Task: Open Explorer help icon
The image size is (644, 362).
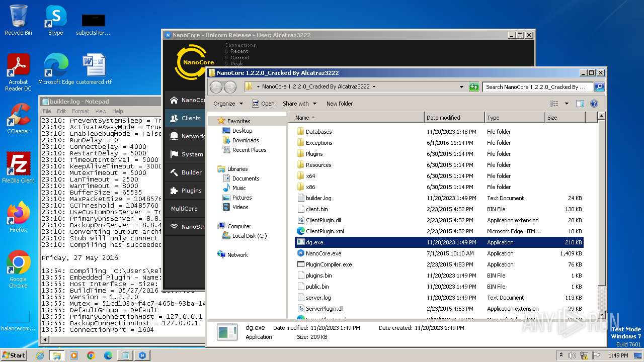Action: 594,104
